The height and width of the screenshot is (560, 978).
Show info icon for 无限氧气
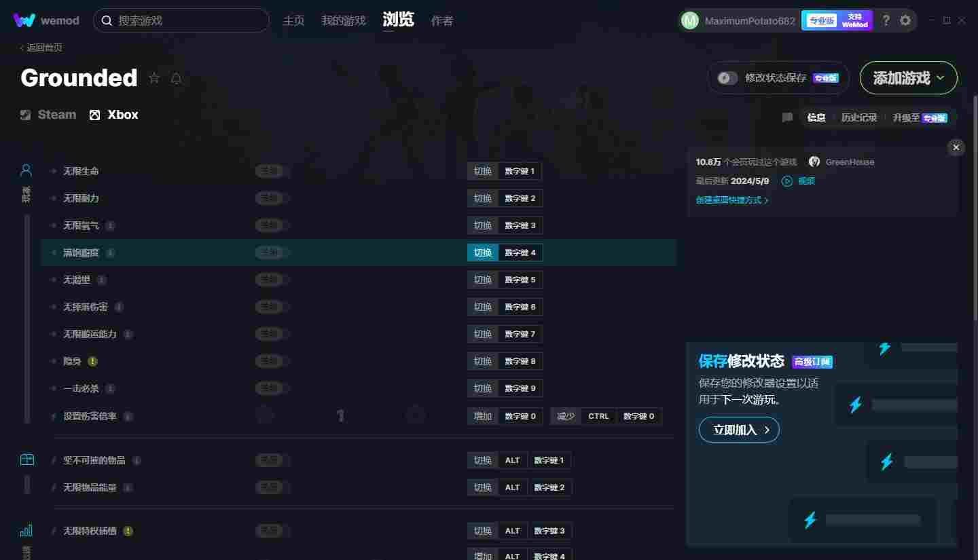click(x=110, y=225)
